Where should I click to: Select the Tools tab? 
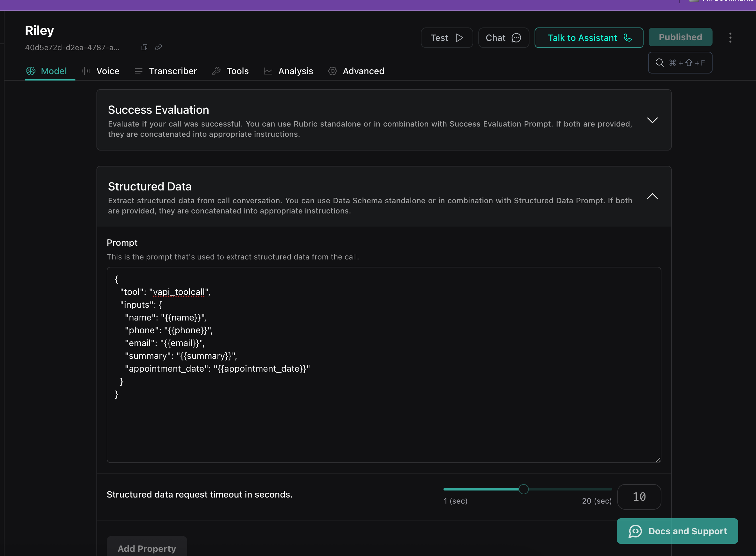pyautogui.click(x=230, y=71)
